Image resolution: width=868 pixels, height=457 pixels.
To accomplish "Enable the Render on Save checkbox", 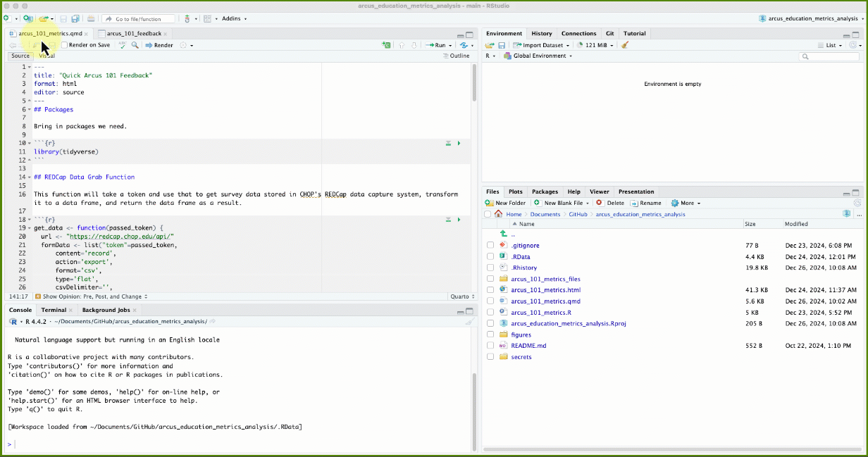I will tap(64, 45).
